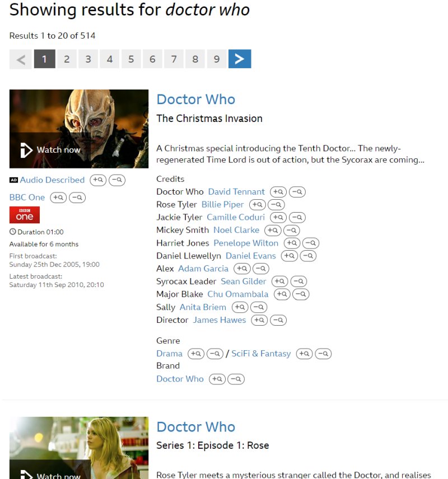Exclude Doctor Who brand from search
448x479 pixels.
(236, 379)
